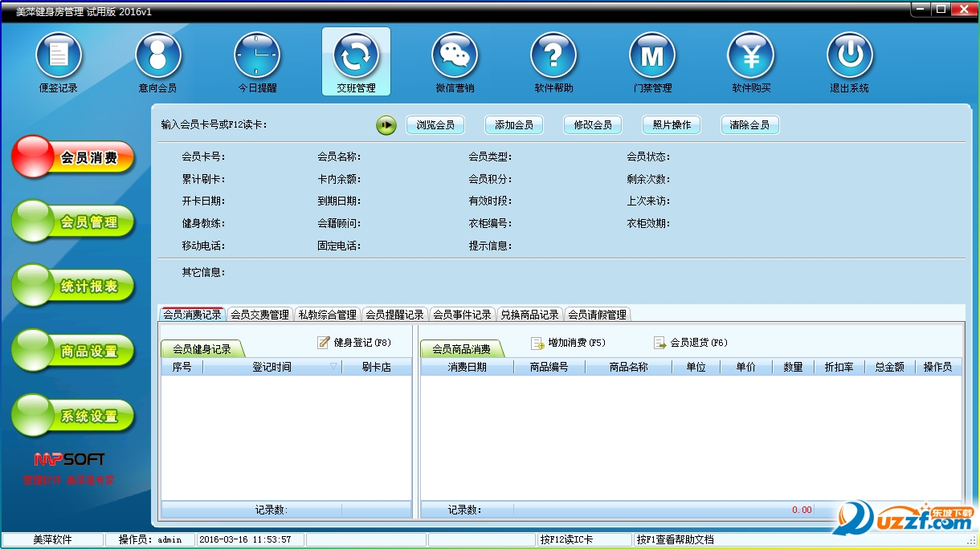The width and height of the screenshot is (980, 549).
Task: Click the 单位 column header
Action: 696,367
